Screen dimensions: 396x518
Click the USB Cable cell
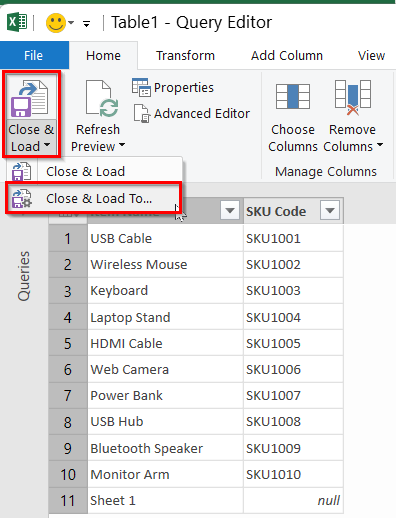pos(165,238)
